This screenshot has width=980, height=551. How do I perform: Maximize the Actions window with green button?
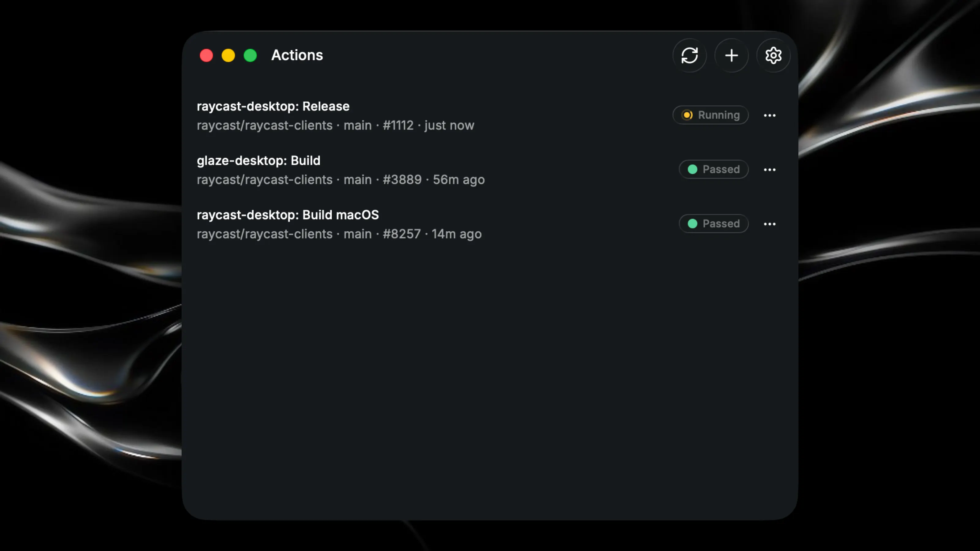pos(250,55)
